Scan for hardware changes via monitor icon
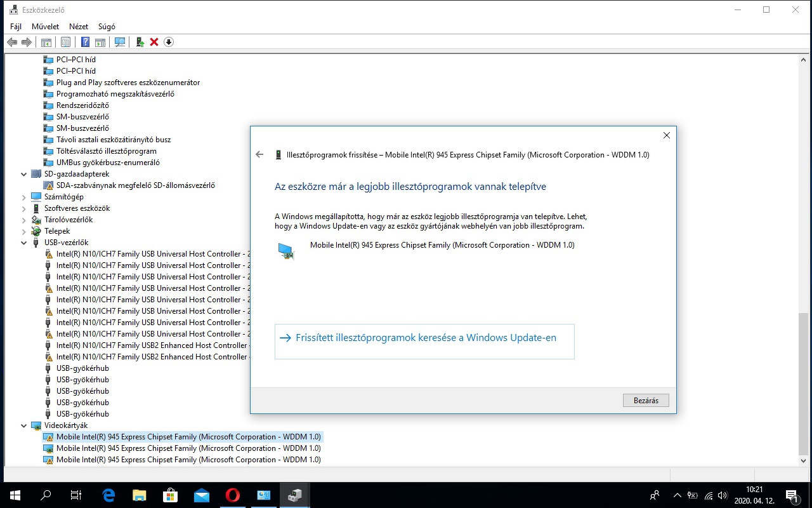Image resolution: width=812 pixels, height=508 pixels. (x=119, y=42)
